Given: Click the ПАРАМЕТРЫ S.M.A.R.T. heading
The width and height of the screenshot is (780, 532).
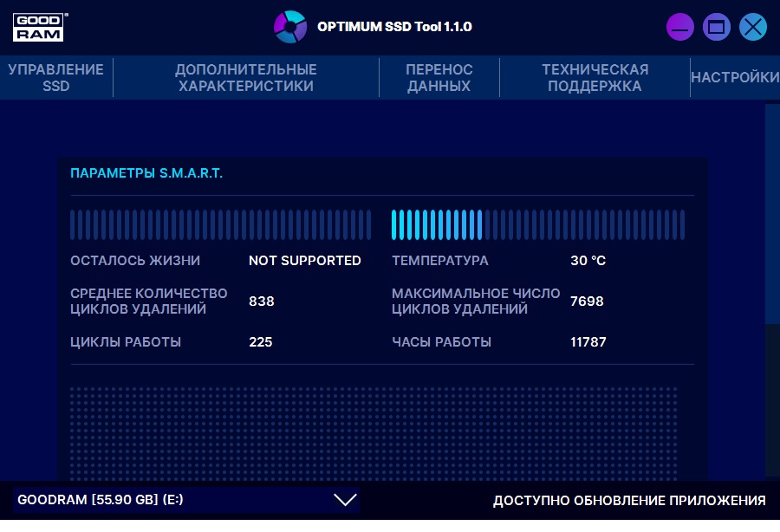Looking at the screenshot, I should pyautogui.click(x=146, y=173).
